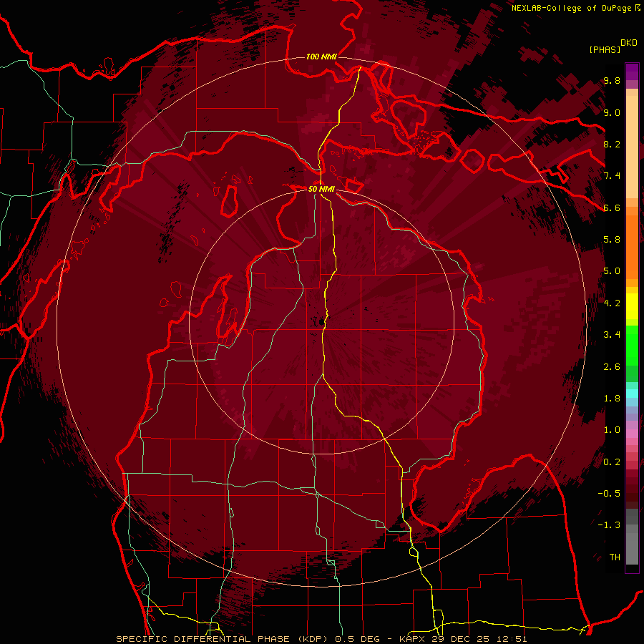The image size is (644, 644).
Task: Click the 3.4 scale value
Action: [612, 335]
